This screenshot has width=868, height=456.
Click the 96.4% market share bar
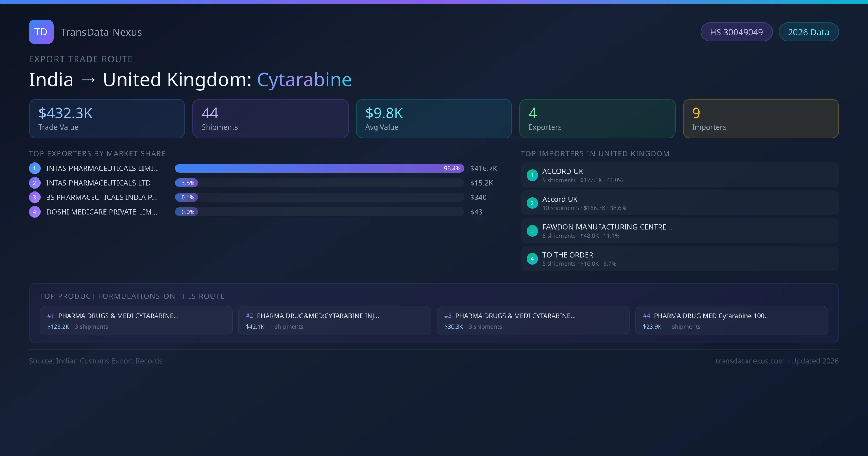(x=319, y=168)
